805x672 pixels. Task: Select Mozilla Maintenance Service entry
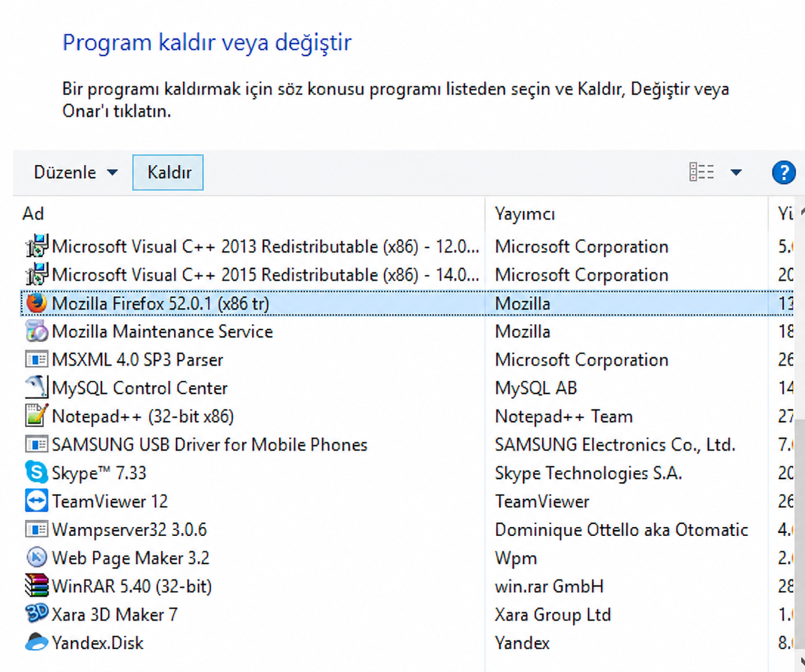click(407, 331)
